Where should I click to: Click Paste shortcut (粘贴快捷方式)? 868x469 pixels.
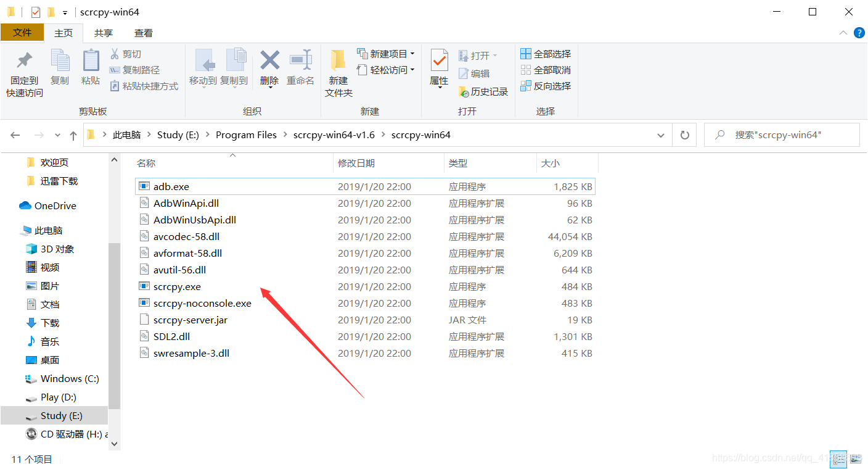(144, 86)
